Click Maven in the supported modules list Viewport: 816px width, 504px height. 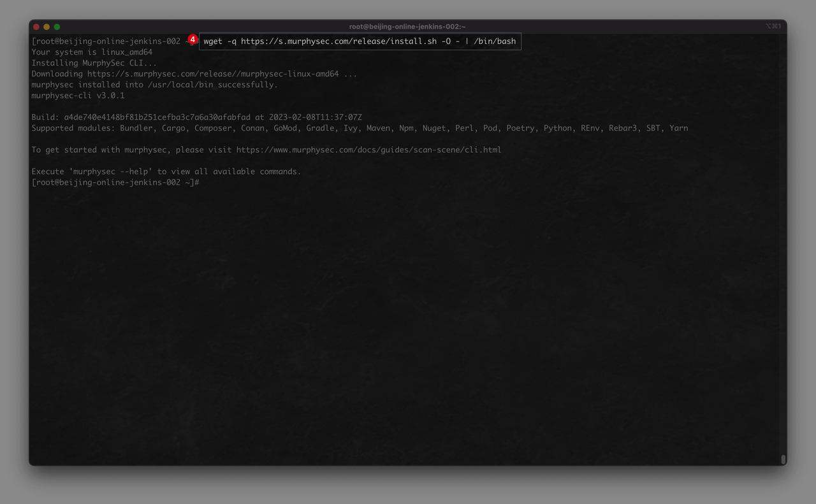click(378, 128)
